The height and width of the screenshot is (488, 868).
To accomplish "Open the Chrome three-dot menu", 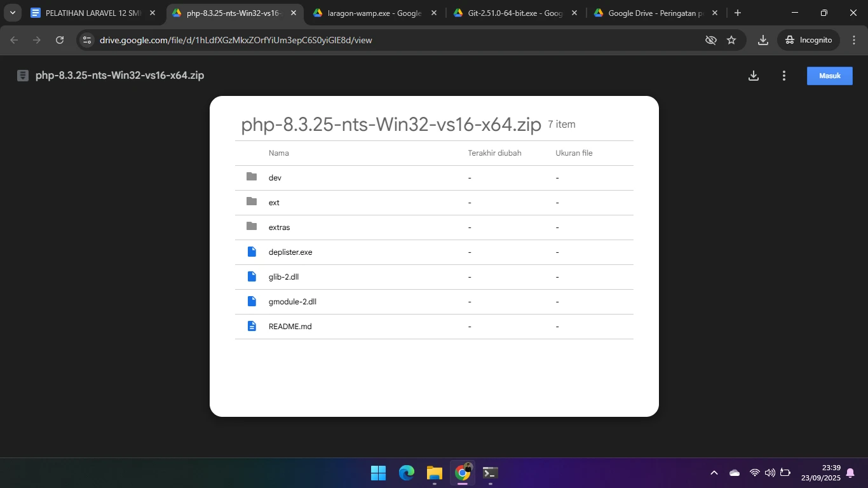I will click(854, 40).
